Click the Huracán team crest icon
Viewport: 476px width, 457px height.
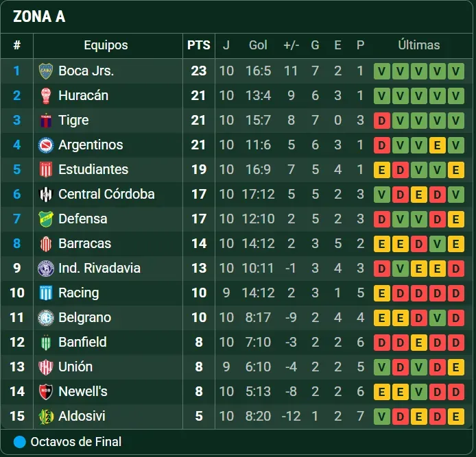point(46,95)
